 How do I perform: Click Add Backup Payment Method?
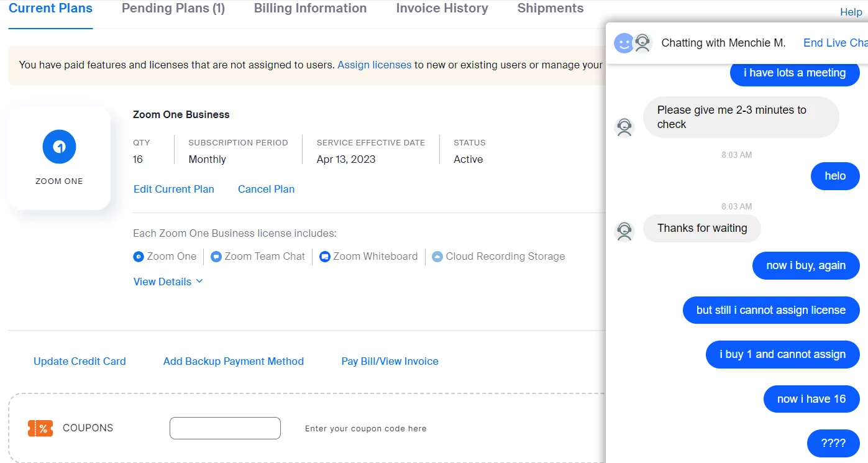[234, 361]
